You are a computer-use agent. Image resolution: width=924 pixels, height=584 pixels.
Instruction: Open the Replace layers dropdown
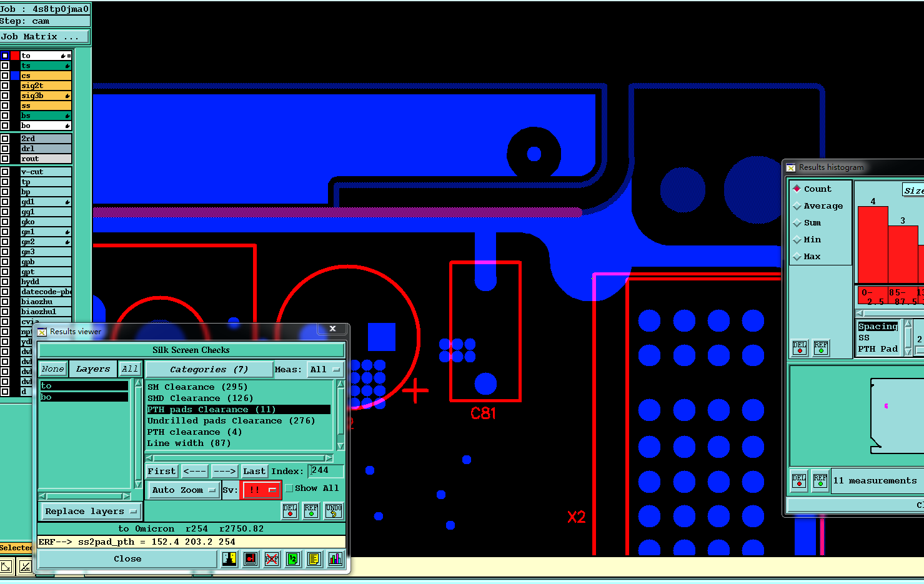(91, 511)
